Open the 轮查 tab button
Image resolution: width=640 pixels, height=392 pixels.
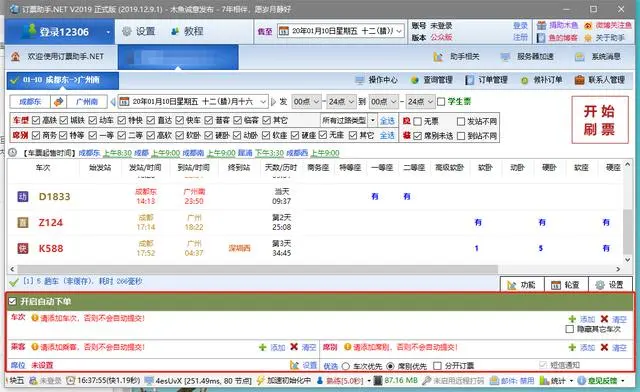click(566, 285)
